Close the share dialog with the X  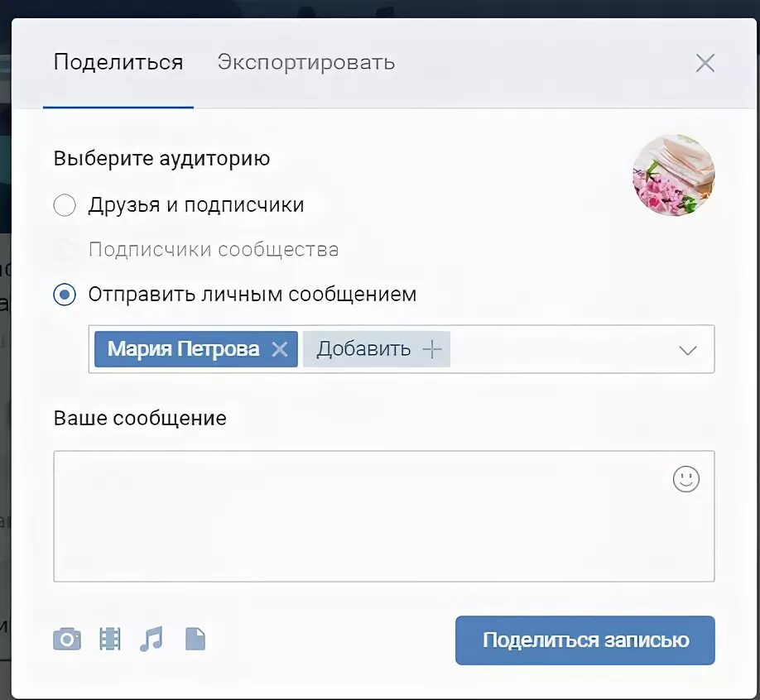point(705,63)
